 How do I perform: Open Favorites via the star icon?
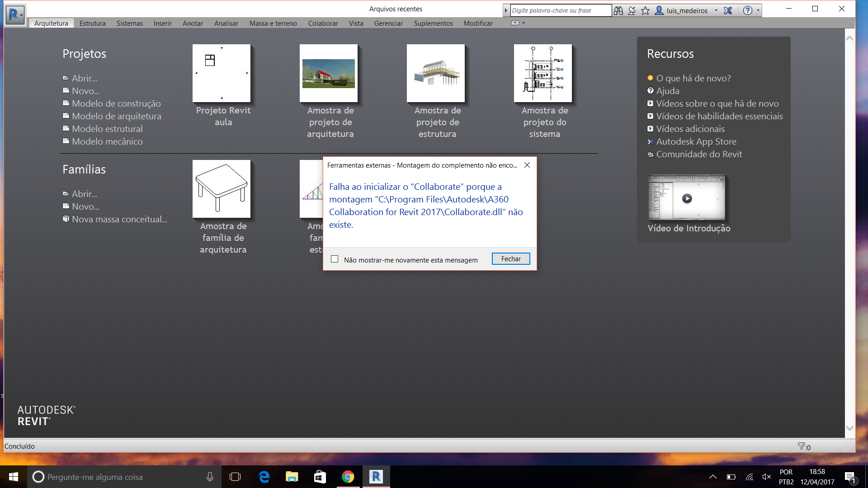click(x=645, y=10)
